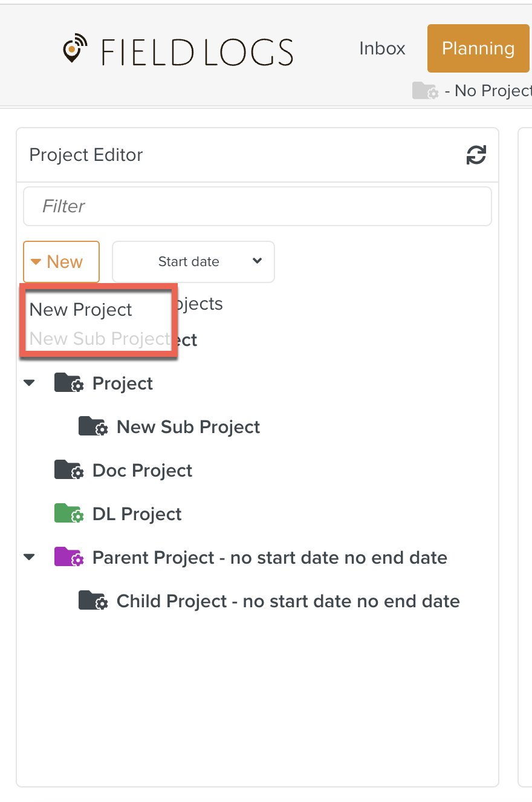Go to the Inbox tab
The width and height of the screenshot is (532, 802).
(x=382, y=48)
